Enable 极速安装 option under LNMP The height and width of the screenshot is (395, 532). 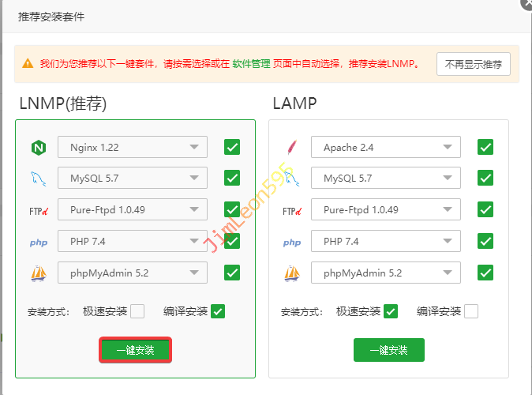click(137, 311)
